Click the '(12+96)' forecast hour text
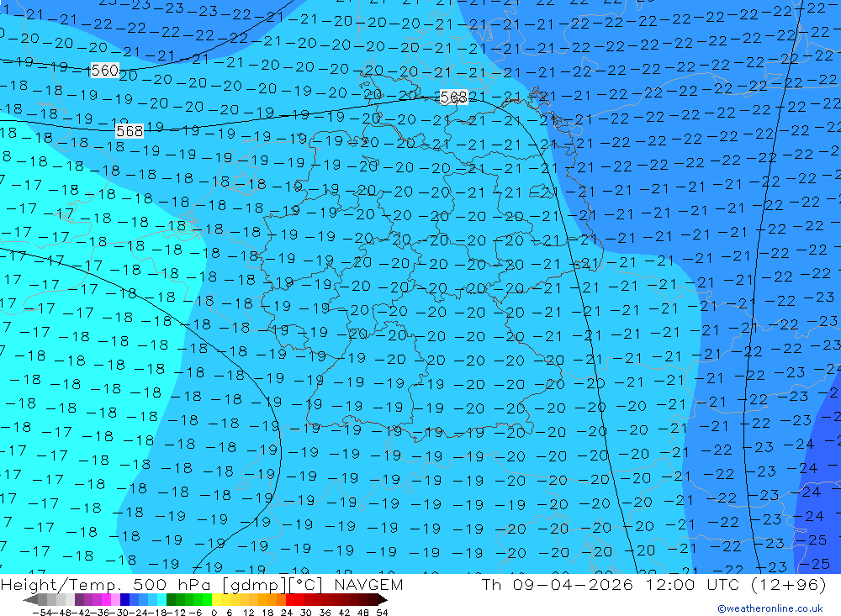The image size is (841, 616). pos(789,584)
